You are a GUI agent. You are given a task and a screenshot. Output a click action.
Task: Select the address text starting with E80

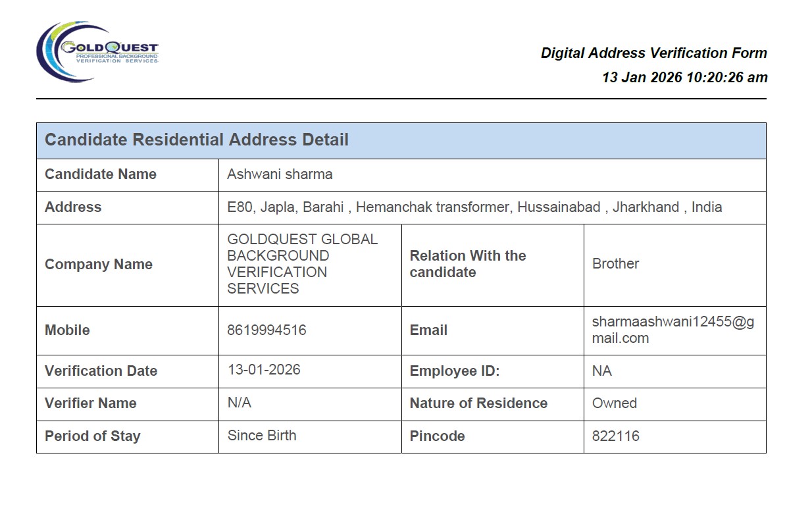point(474,207)
